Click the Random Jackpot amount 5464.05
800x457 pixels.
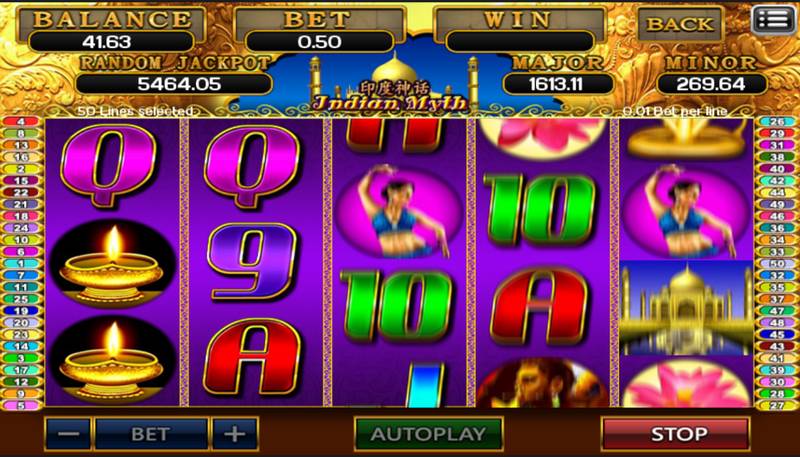point(173,84)
